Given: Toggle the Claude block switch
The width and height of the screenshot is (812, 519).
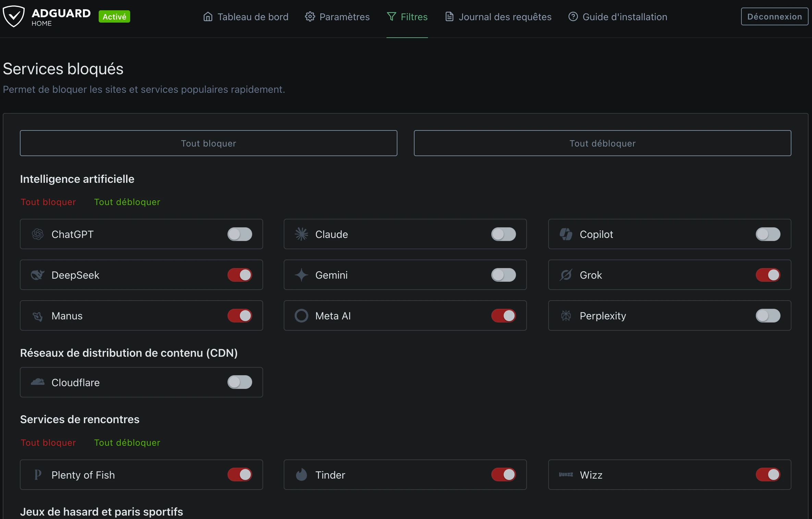Looking at the screenshot, I should click(504, 234).
